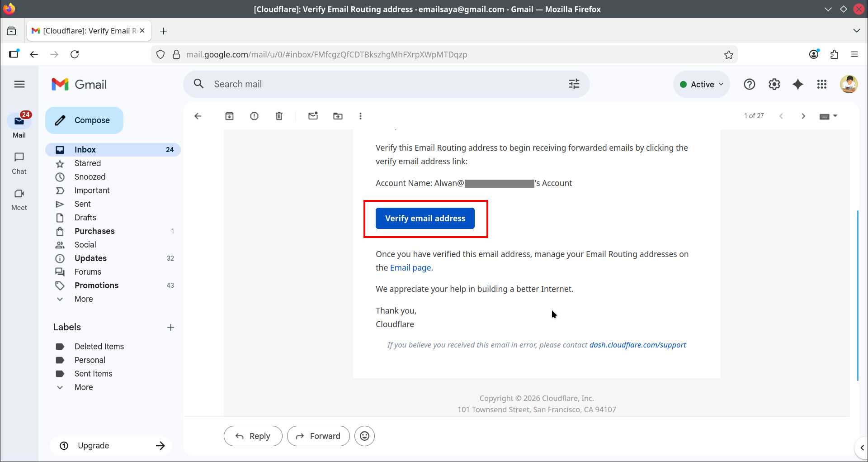Delete the email using the trash icon
This screenshot has width=868, height=462.
279,116
